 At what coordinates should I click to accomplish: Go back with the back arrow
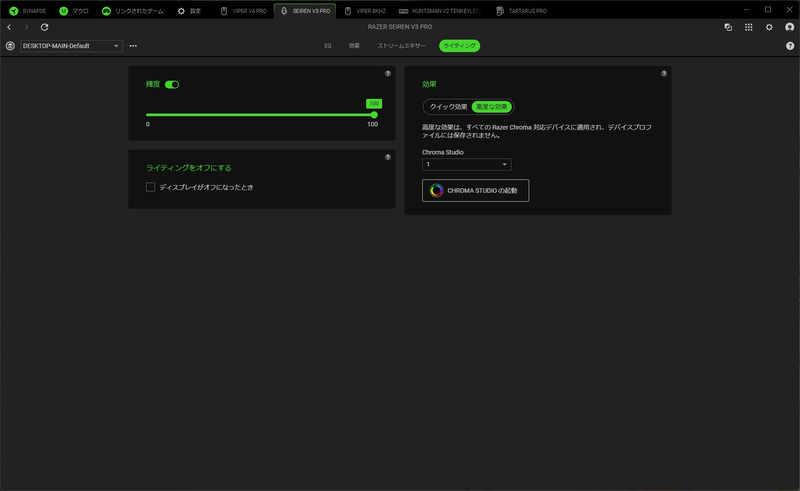tap(9, 27)
